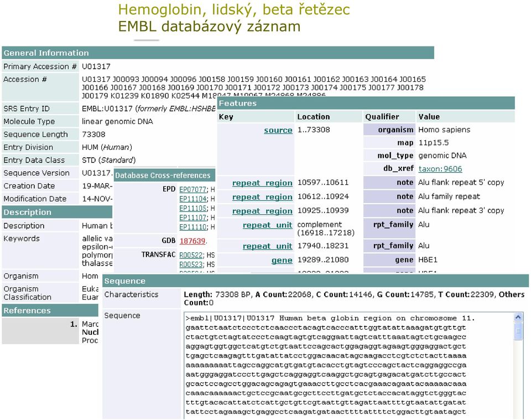Click note Alu flank repeat 3' copy
531x420 pixels.
tap(461, 210)
